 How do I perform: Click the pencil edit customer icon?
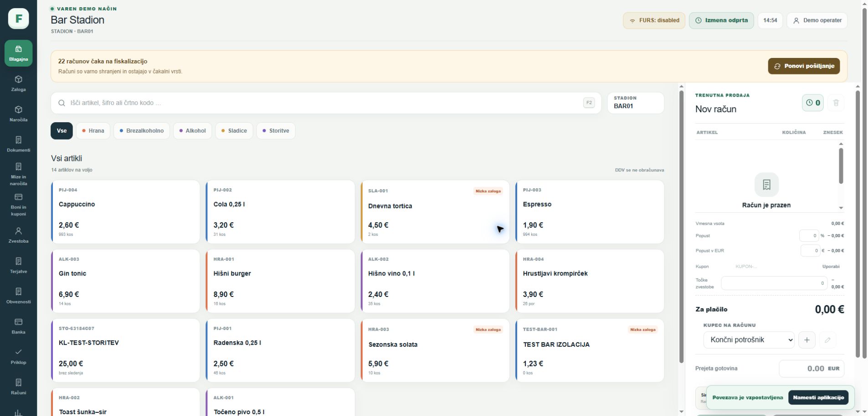tap(828, 340)
